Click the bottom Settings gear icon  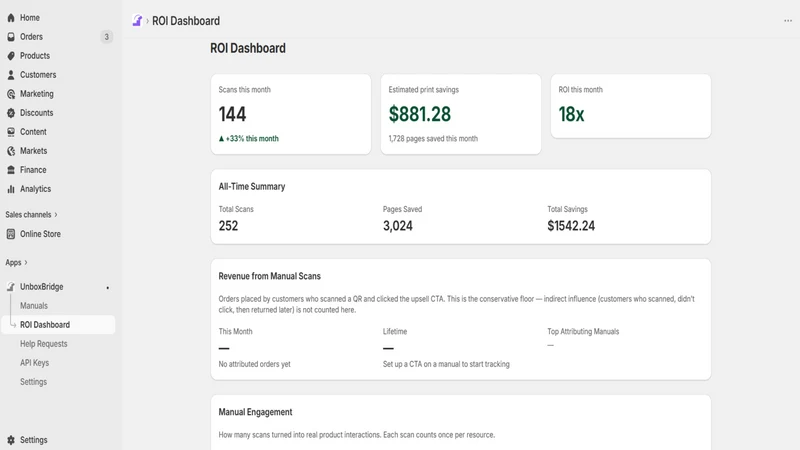(11, 440)
